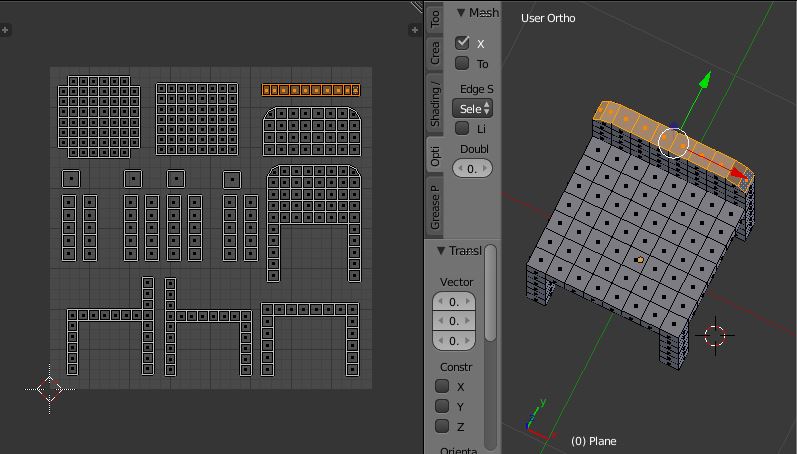The height and width of the screenshot is (454, 797).
Task: Open the 3D view tool shelf plus icon
Action: (x=414, y=30)
